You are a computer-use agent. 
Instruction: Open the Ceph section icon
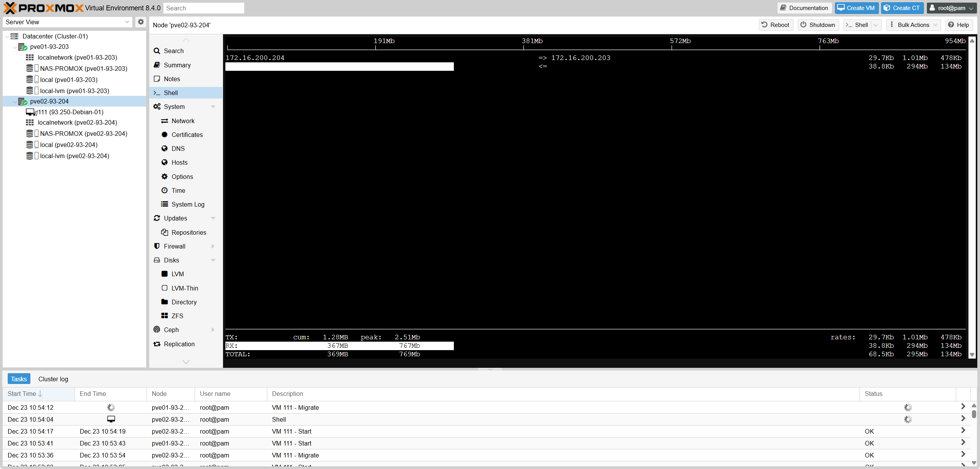pyautogui.click(x=157, y=330)
